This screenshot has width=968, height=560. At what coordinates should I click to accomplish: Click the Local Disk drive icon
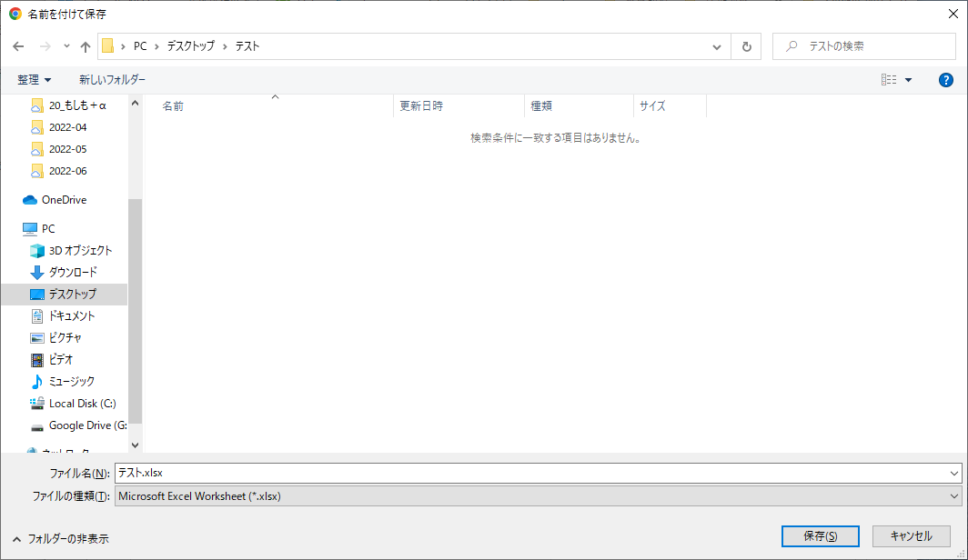[37, 404]
